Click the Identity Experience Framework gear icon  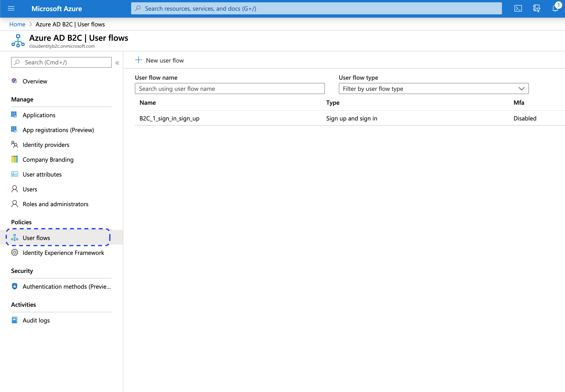(x=15, y=253)
